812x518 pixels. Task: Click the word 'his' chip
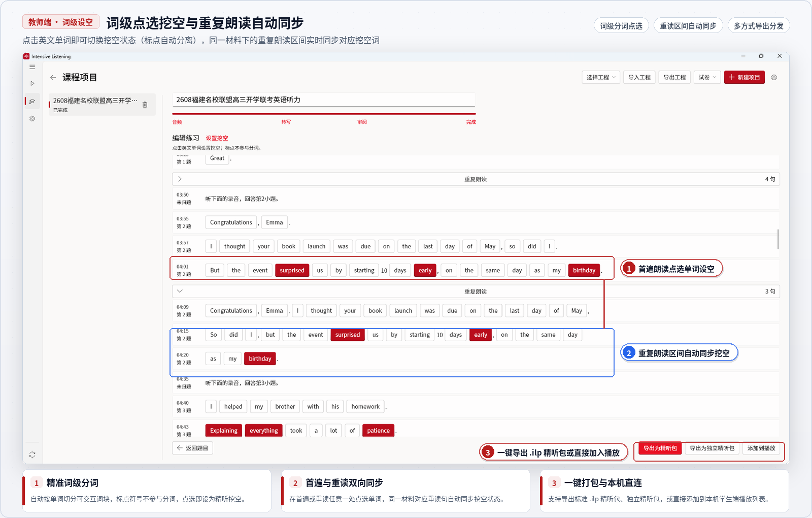point(335,406)
